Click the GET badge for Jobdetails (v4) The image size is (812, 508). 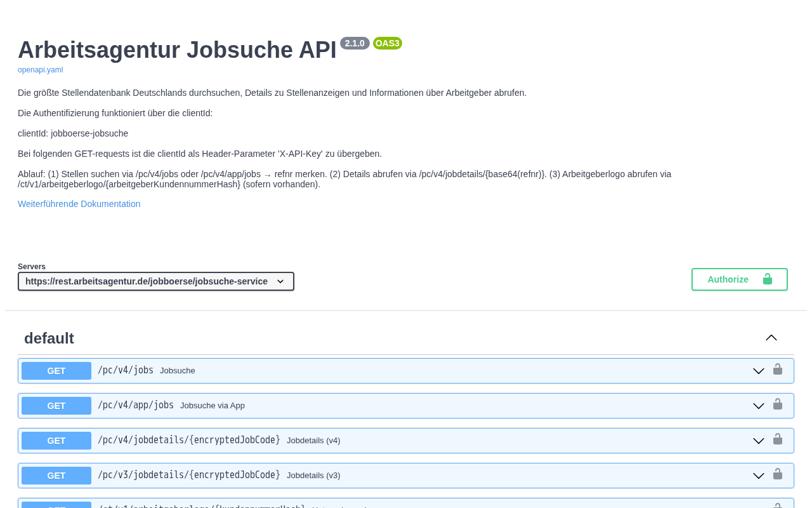pos(56,441)
